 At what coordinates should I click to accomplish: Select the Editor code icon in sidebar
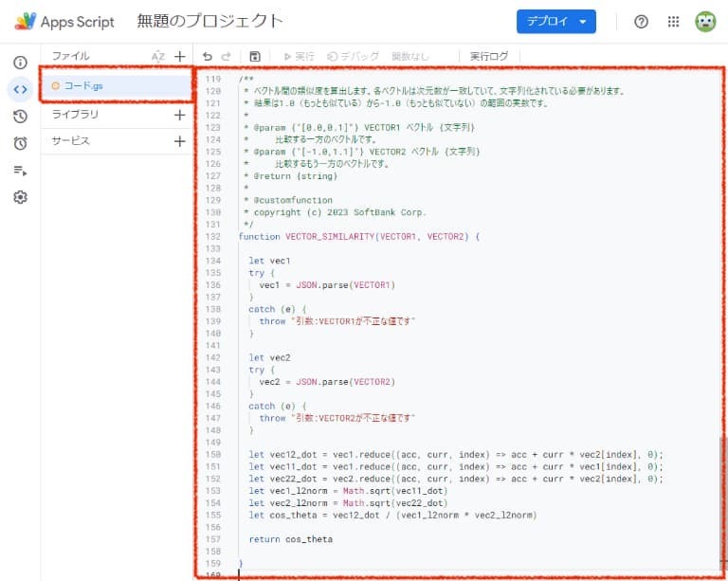click(x=20, y=89)
